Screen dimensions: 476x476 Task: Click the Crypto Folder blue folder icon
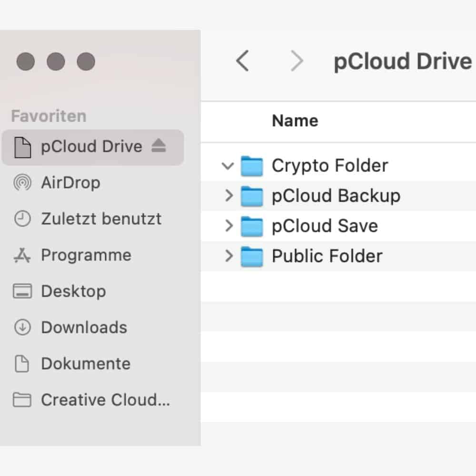[252, 166]
